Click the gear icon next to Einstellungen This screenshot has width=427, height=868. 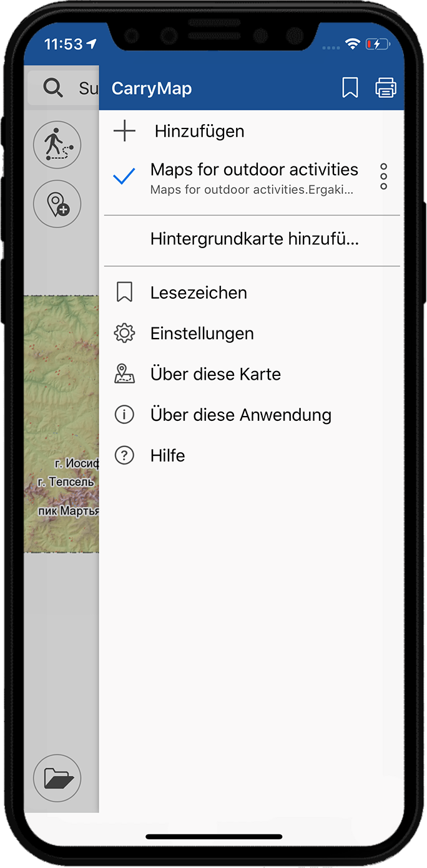(125, 334)
